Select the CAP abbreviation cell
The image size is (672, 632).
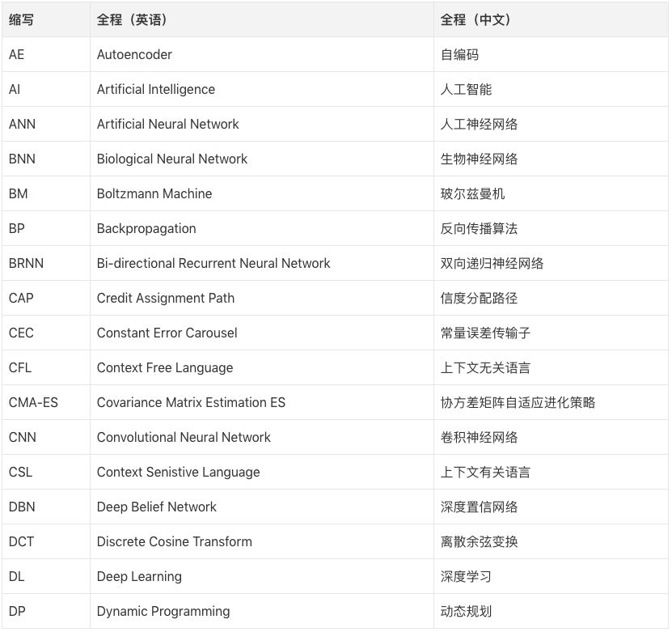[46, 298]
